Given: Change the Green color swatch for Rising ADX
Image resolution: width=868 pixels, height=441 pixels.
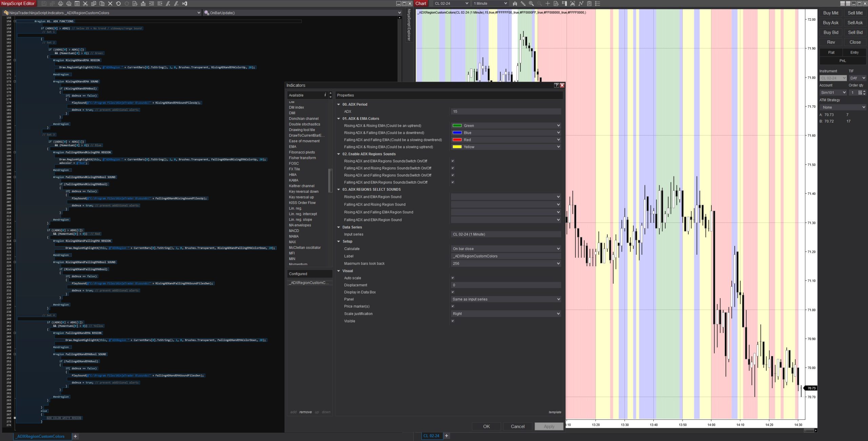Looking at the screenshot, I should [456, 125].
